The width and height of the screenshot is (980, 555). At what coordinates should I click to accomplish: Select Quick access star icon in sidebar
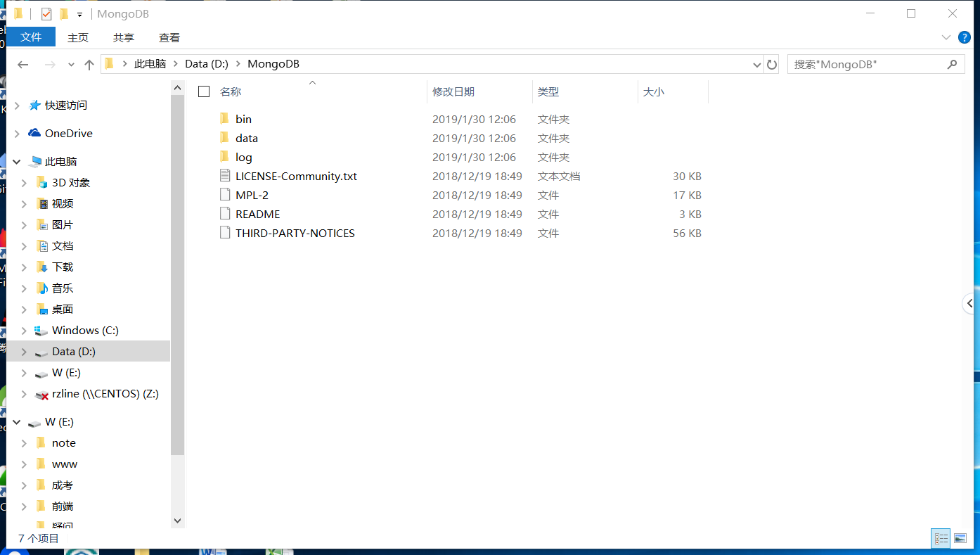(x=34, y=105)
